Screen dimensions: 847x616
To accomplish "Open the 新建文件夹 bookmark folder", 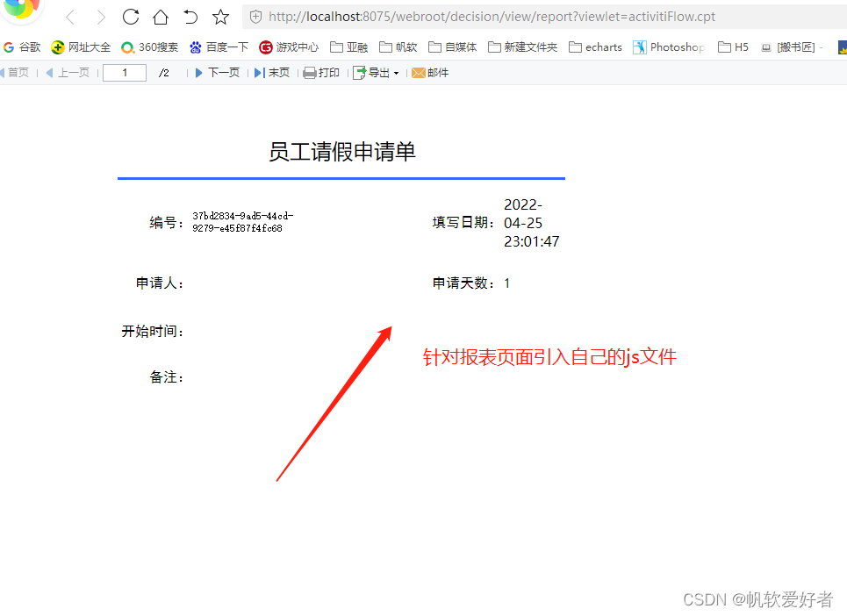I will click(522, 47).
